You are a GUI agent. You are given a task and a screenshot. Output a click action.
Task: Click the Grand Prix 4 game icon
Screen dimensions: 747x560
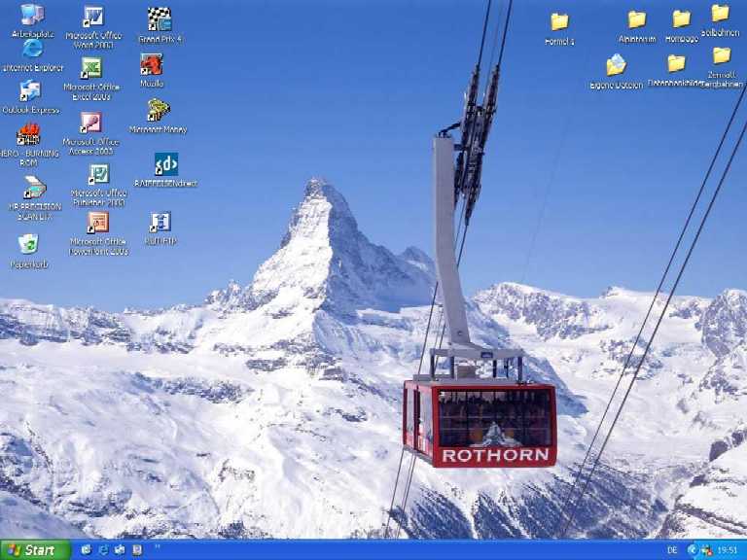click(160, 18)
